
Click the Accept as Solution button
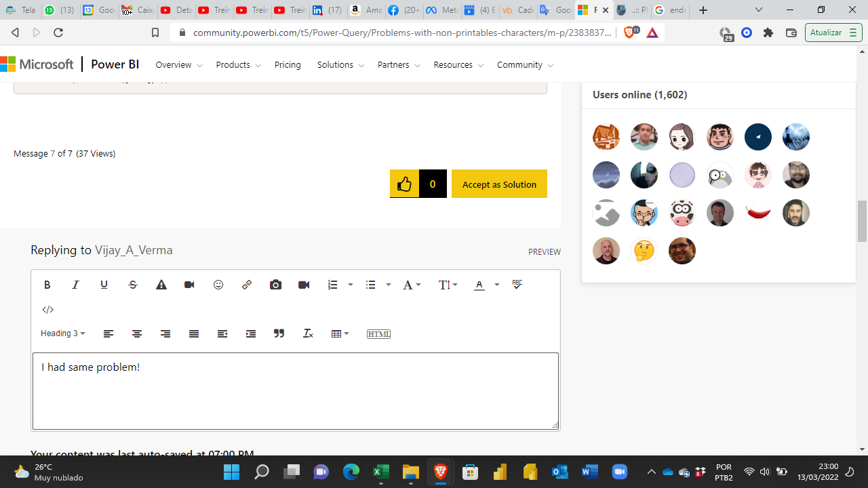coord(499,184)
